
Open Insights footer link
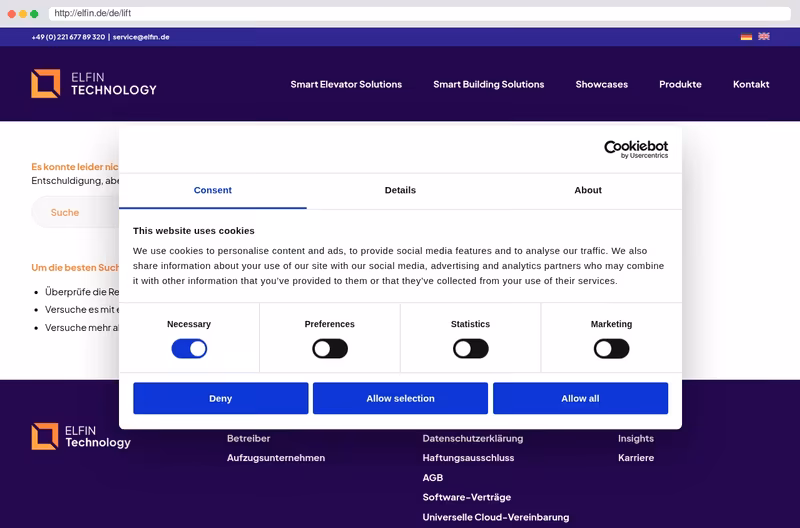(x=636, y=438)
